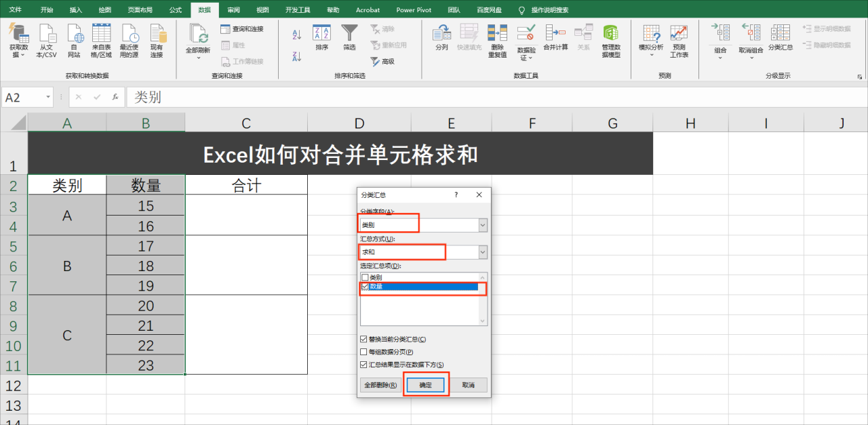Open the 查询和连接 pane
This screenshot has width=868, height=425.
242,29
